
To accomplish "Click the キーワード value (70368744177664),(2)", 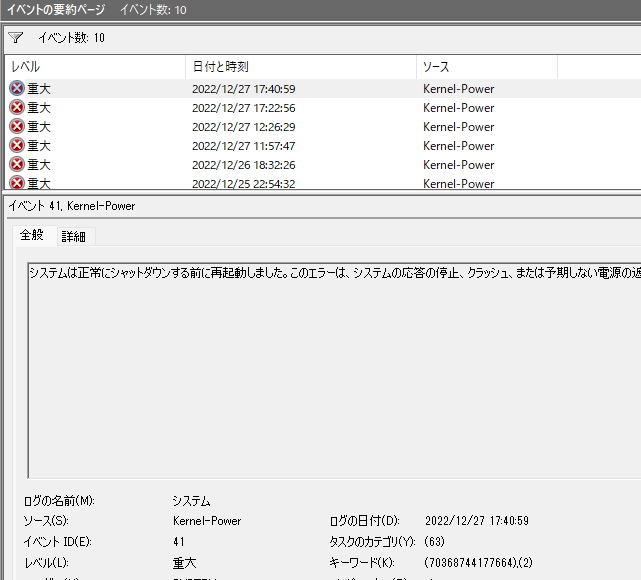I will (x=478, y=563).
